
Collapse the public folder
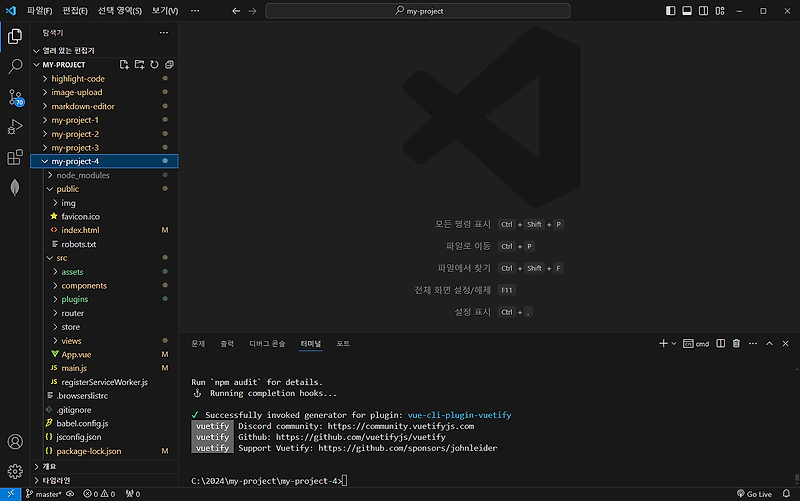point(104,189)
